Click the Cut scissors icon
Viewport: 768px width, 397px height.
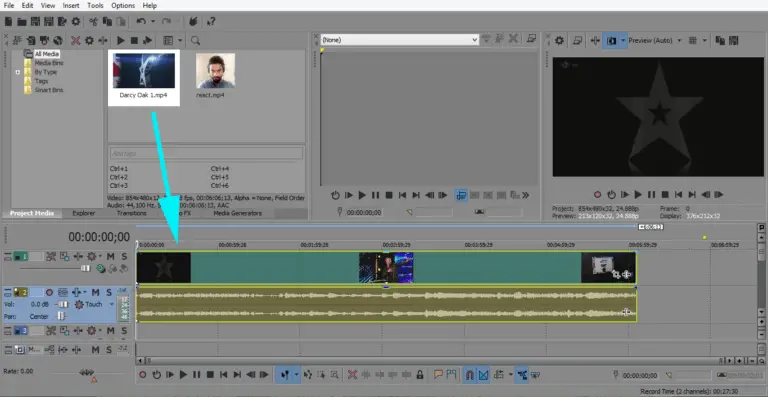(x=93, y=22)
